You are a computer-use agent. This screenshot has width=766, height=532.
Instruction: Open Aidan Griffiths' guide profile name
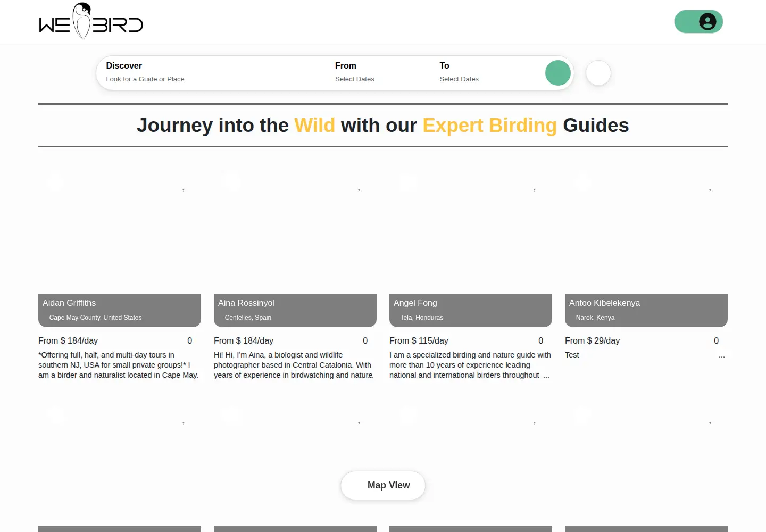coord(69,303)
